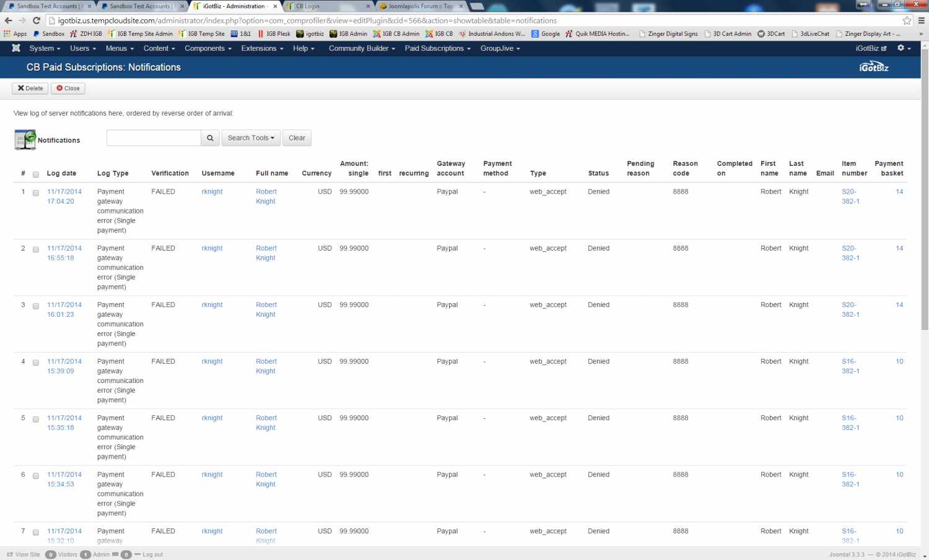
Task: Check the row 1 checkbox (17:04:20)
Action: coord(36,192)
